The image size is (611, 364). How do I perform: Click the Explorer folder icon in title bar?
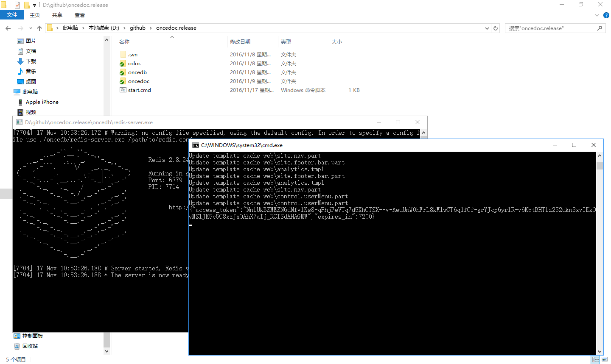4,5
